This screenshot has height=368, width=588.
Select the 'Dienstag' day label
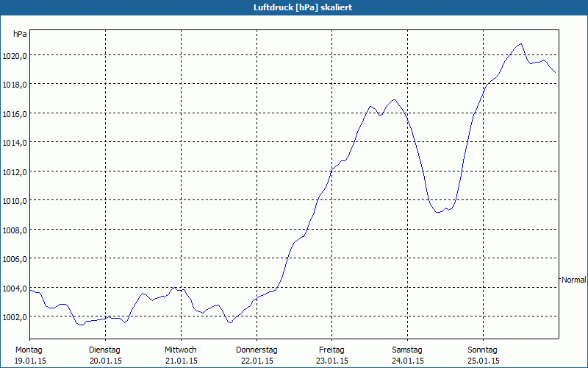pos(104,350)
